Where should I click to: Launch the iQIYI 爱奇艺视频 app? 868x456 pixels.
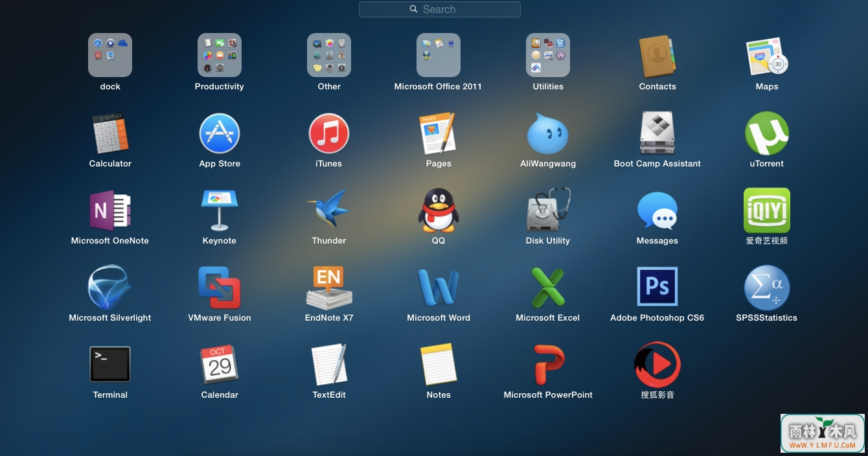[767, 210]
